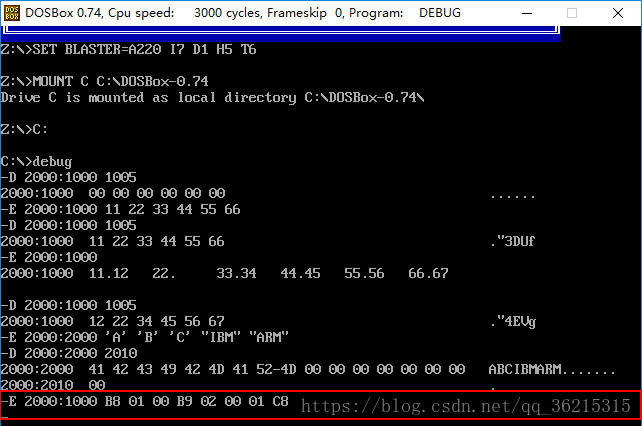The image size is (642, 426).
Task: Click the -E command with 11 22 33 44 55 66
Action: 120,209
